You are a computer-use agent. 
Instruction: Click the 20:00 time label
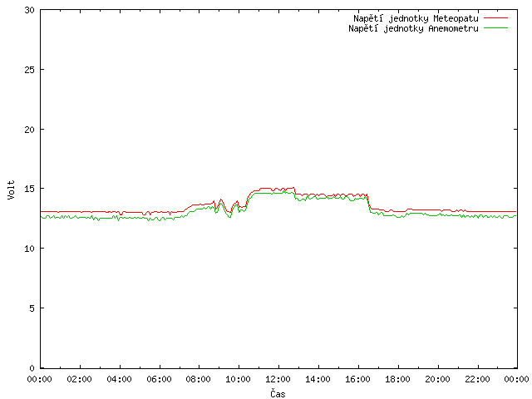click(x=438, y=379)
